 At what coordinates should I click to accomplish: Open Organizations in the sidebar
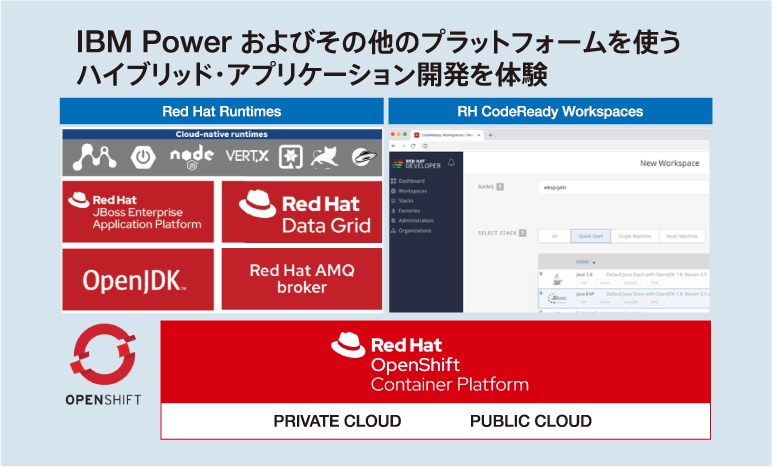point(411,230)
